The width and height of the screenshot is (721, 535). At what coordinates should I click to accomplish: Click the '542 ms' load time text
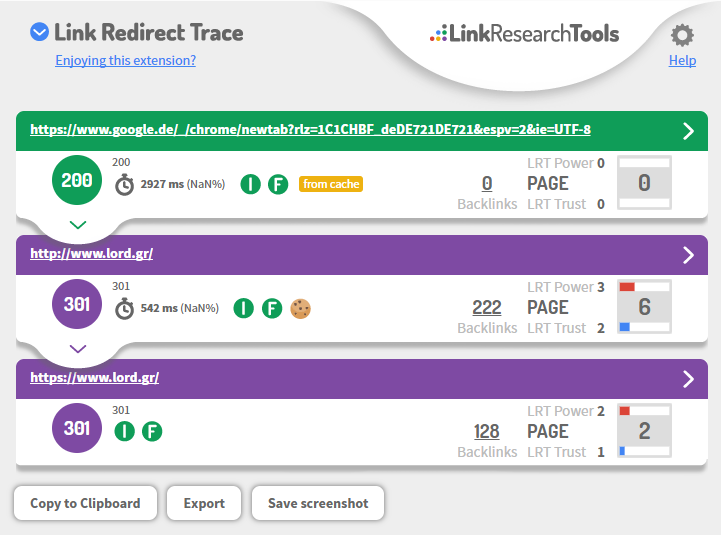pos(159,308)
